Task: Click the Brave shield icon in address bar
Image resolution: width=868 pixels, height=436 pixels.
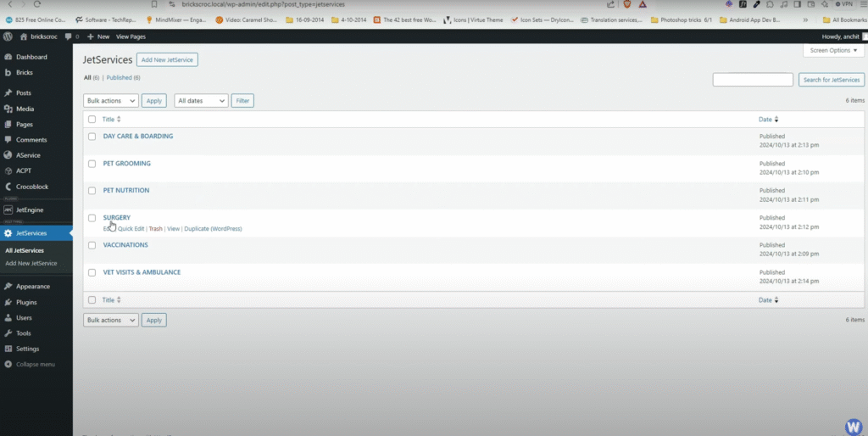Action: (627, 4)
